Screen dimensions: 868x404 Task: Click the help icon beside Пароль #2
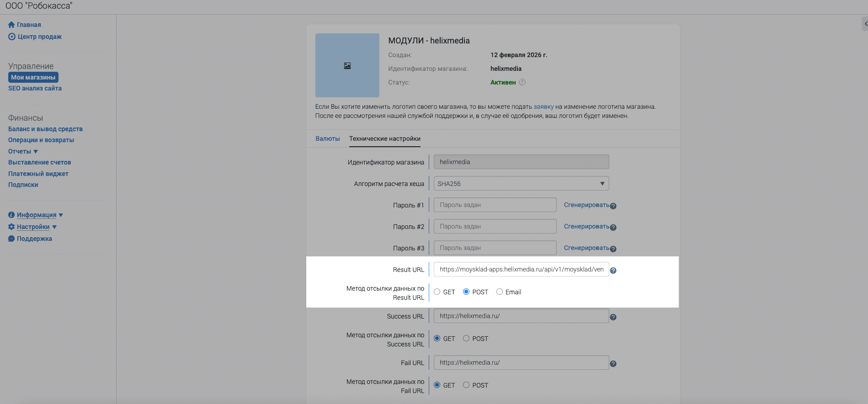(x=613, y=228)
